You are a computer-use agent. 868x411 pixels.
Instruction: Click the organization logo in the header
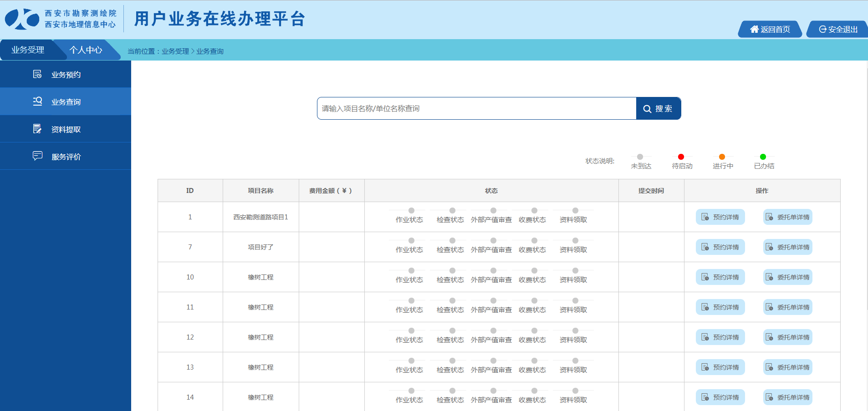pyautogui.click(x=22, y=19)
